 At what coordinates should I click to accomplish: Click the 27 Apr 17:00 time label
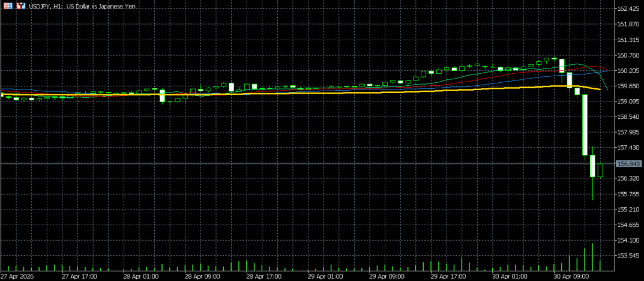click(79, 276)
